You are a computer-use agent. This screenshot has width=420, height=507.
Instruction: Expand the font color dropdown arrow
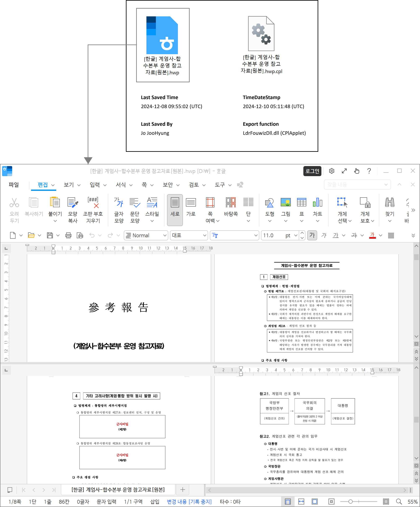380,235
